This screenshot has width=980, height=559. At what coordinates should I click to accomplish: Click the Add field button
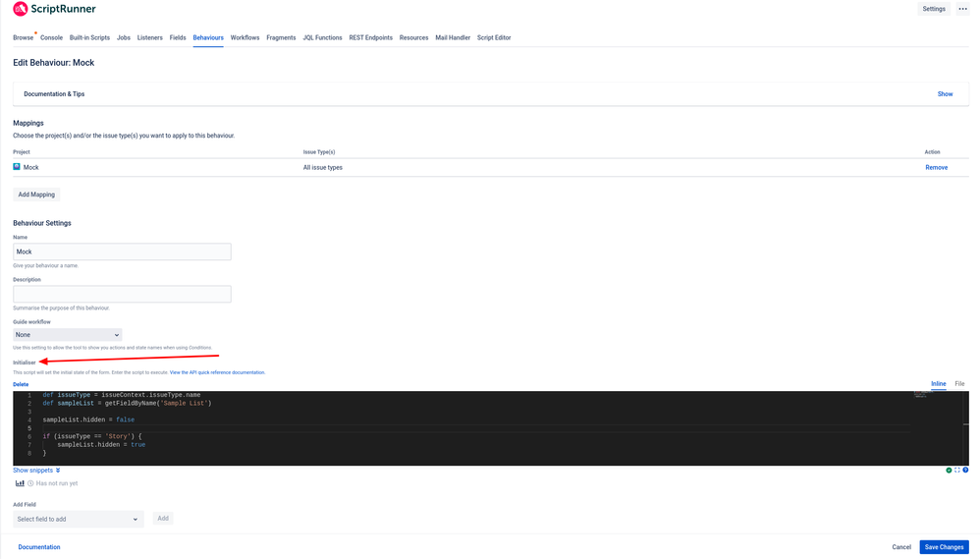(x=162, y=519)
